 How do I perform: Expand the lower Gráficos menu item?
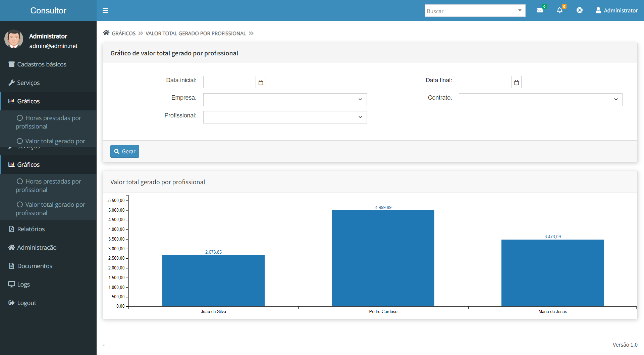pos(48,164)
